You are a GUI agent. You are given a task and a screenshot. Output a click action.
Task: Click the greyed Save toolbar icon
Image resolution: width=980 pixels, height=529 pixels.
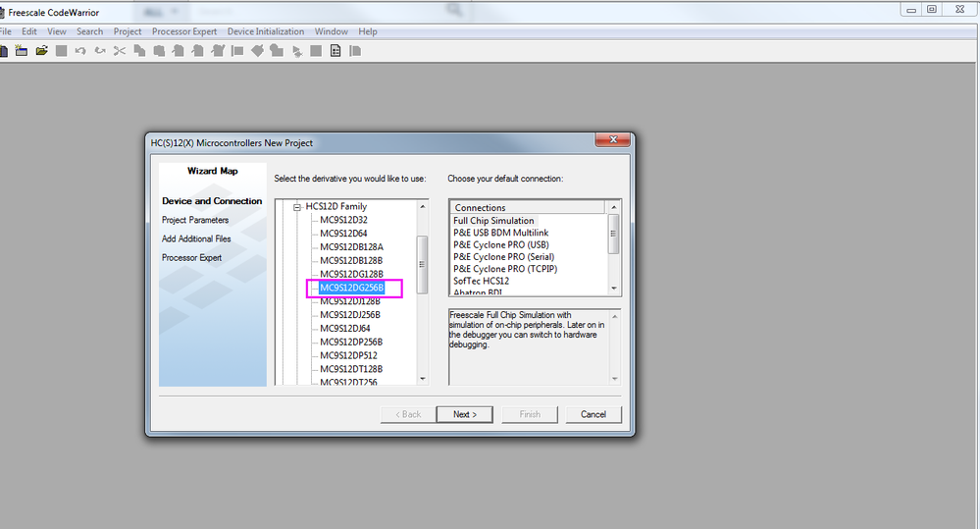click(61, 51)
